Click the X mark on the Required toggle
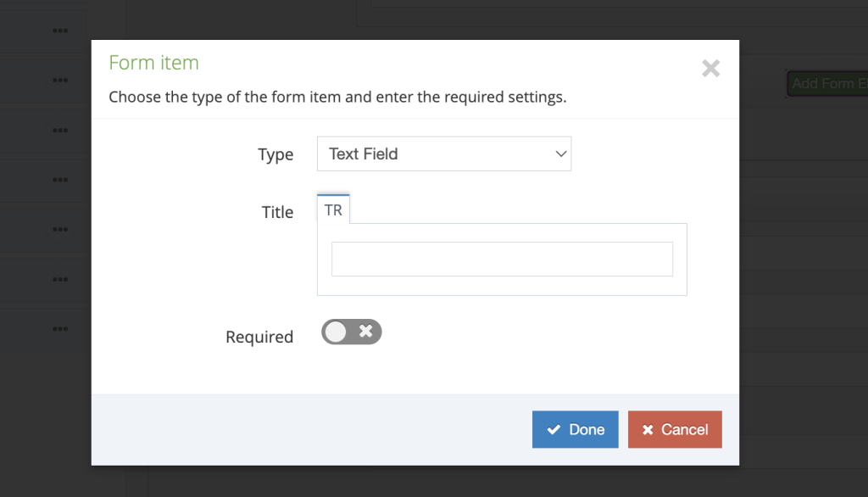Viewport: 868px width, 497px height. click(x=365, y=332)
